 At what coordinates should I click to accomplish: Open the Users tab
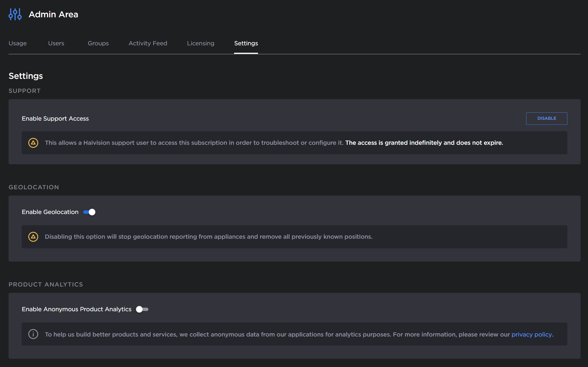[56, 43]
